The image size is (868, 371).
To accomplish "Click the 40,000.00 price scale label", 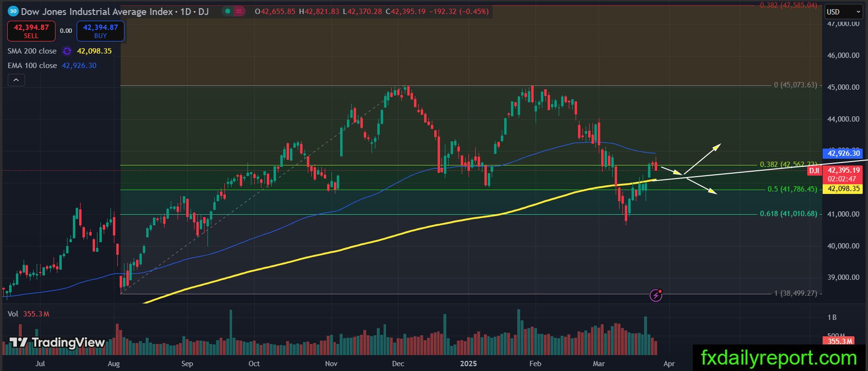I will click(x=843, y=246).
